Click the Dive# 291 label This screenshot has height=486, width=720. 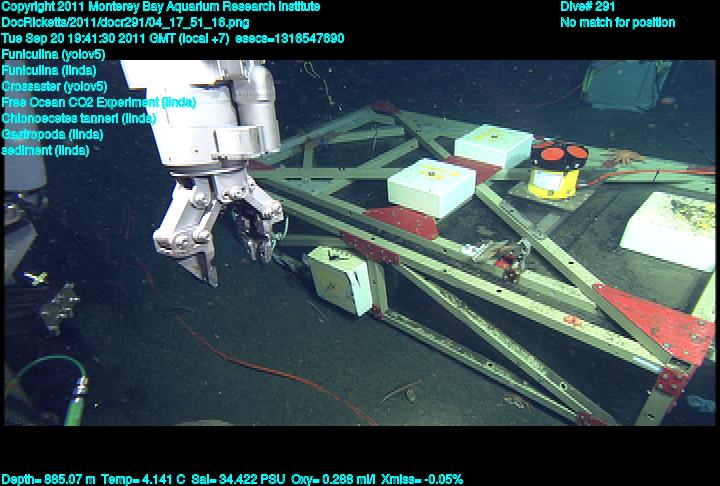(587, 7)
